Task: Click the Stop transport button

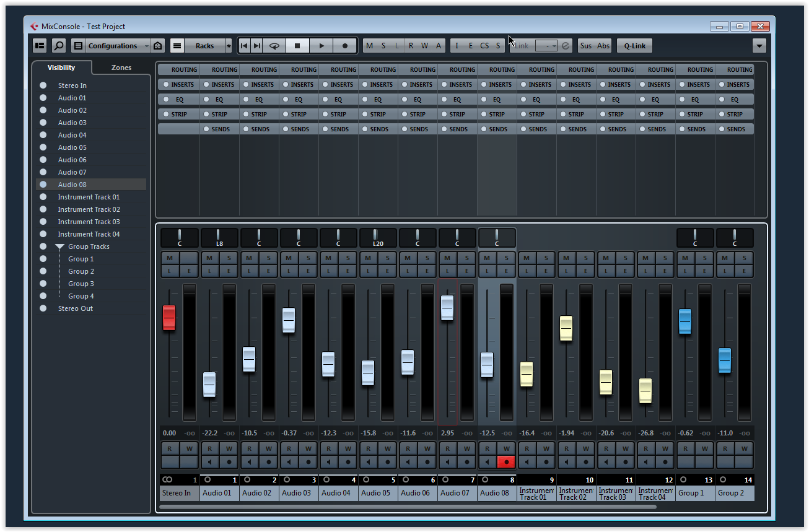Action: tap(297, 46)
